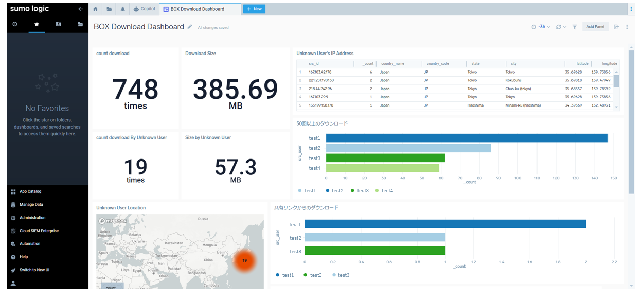The image size is (644, 300).
Task: Open the dashboard filter funnel icon
Action: 575,27
